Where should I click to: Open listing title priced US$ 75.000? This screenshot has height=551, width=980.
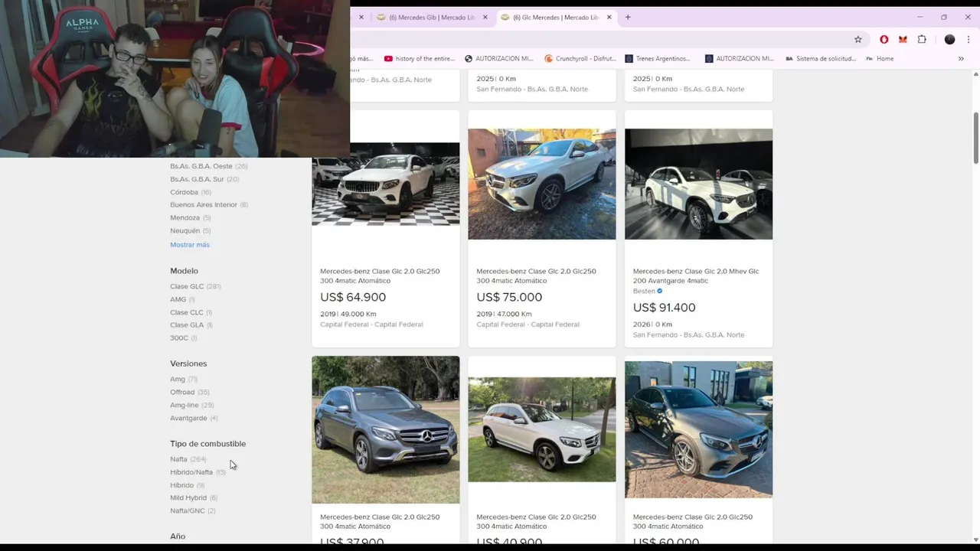point(536,275)
